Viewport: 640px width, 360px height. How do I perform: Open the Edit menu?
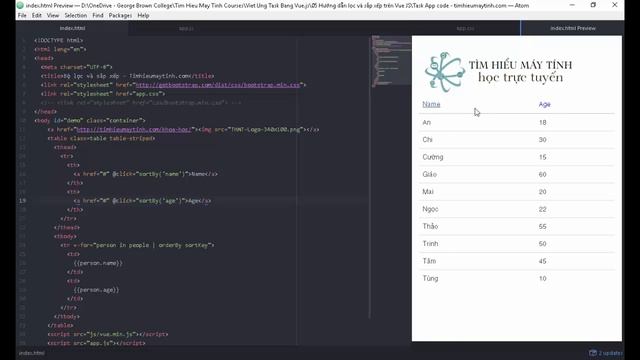coord(37,16)
